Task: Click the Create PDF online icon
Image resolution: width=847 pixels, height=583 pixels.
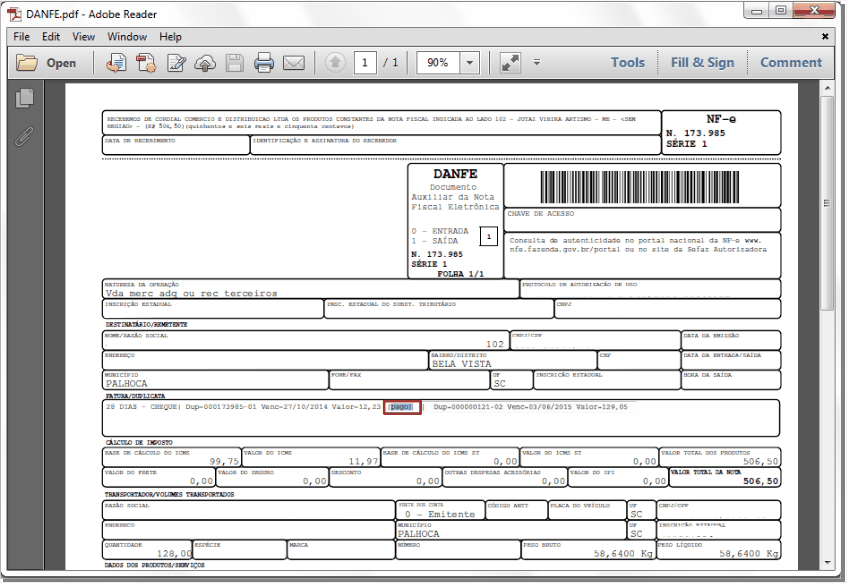Action: pyautogui.click(x=116, y=63)
